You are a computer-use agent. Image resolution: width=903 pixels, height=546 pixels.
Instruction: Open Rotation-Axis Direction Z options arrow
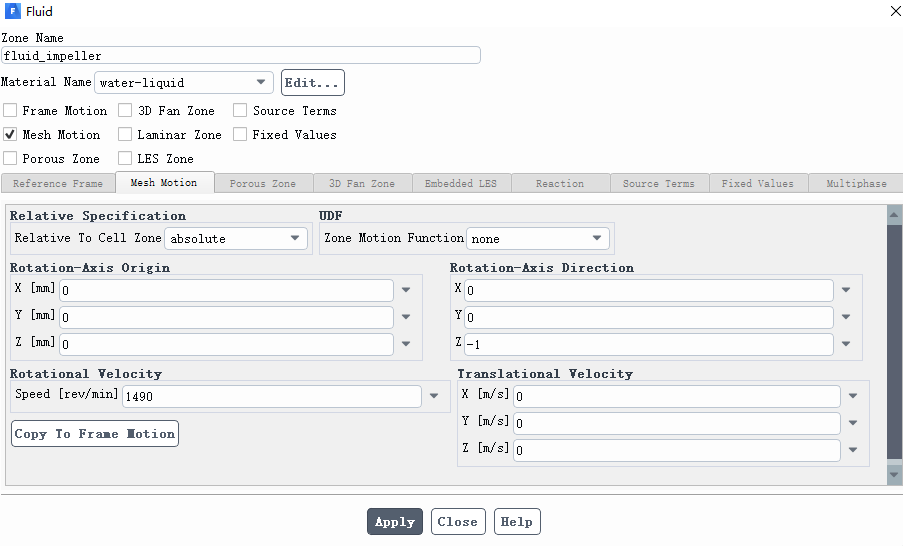pyautogui.click(x=846, y=344)
